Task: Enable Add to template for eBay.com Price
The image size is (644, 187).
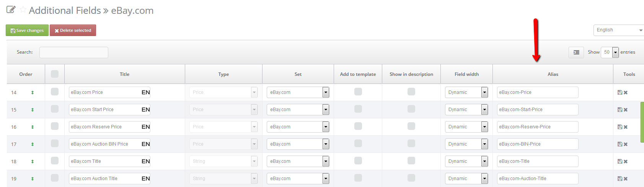Action: (358, 92)
